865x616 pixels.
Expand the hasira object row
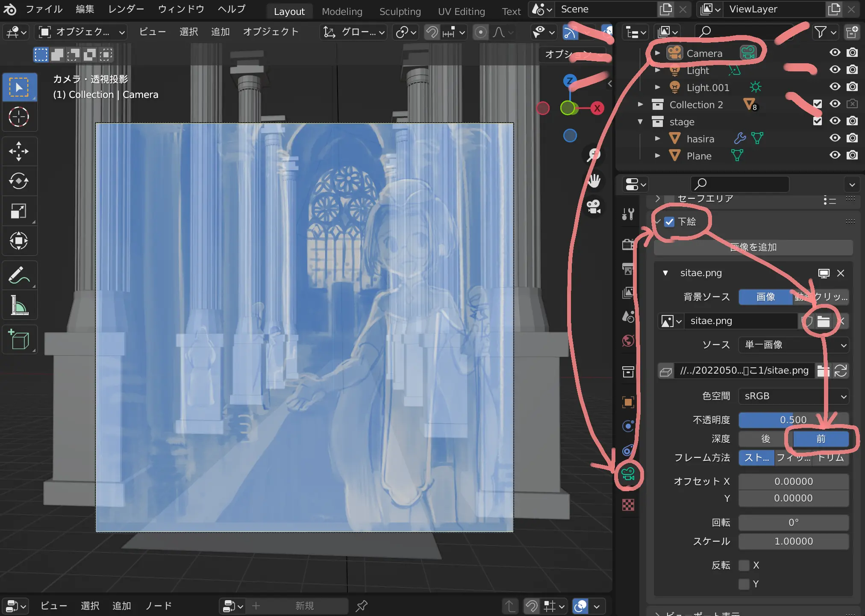tap(657, 139)
